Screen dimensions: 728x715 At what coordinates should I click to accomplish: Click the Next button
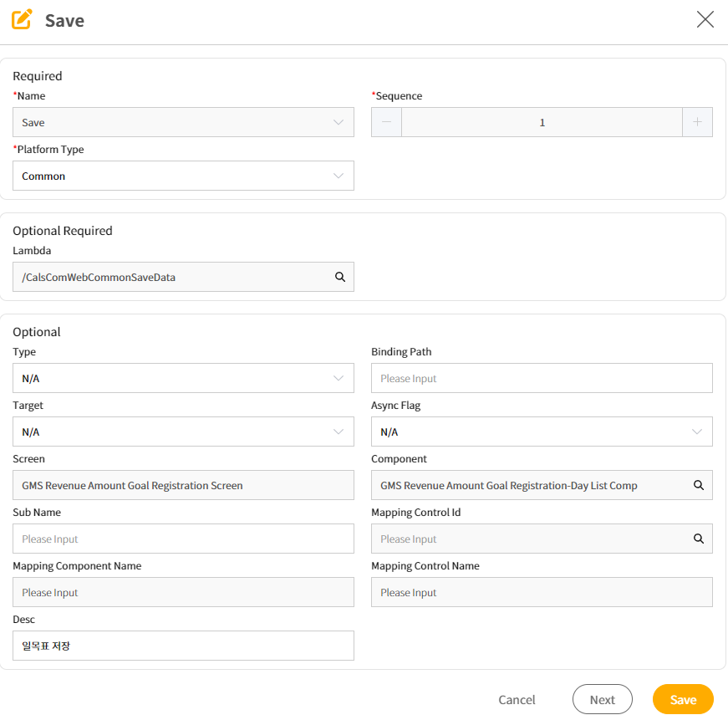click(x=602, y=699)
